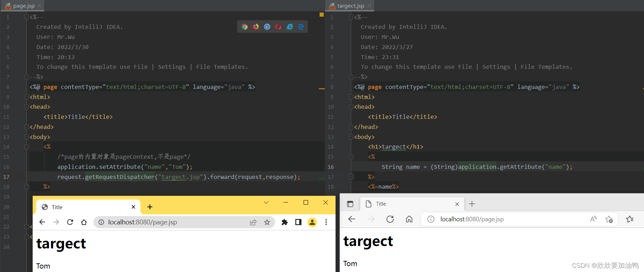Collapse the body tag fold in targect.jsp
This screenshot has width=644, height=272.
pyautogui.click(x=351, y=137)
